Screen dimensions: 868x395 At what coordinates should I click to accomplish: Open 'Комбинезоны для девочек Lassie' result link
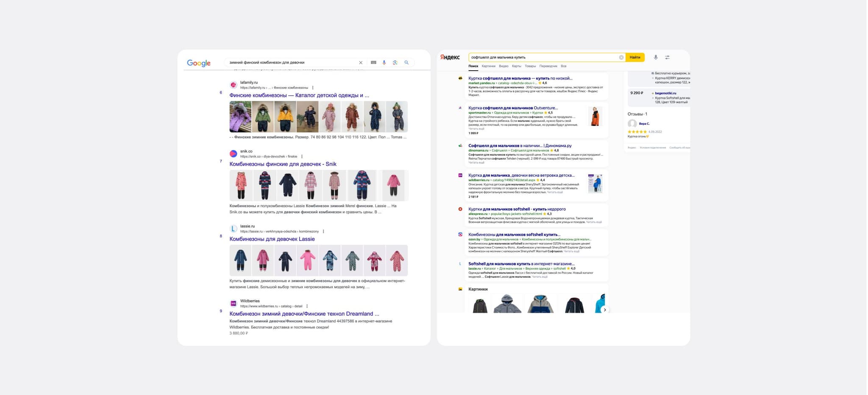(272, 239)
